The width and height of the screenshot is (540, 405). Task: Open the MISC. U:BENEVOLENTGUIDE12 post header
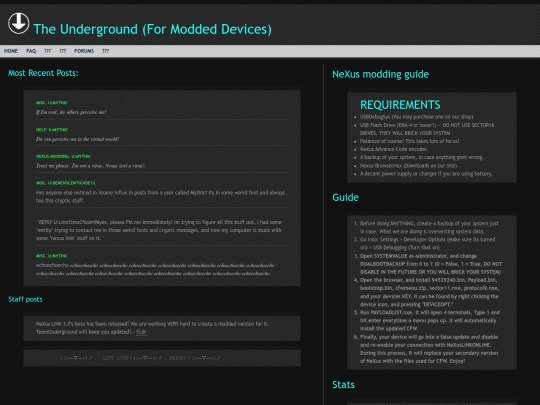point(65,183)
